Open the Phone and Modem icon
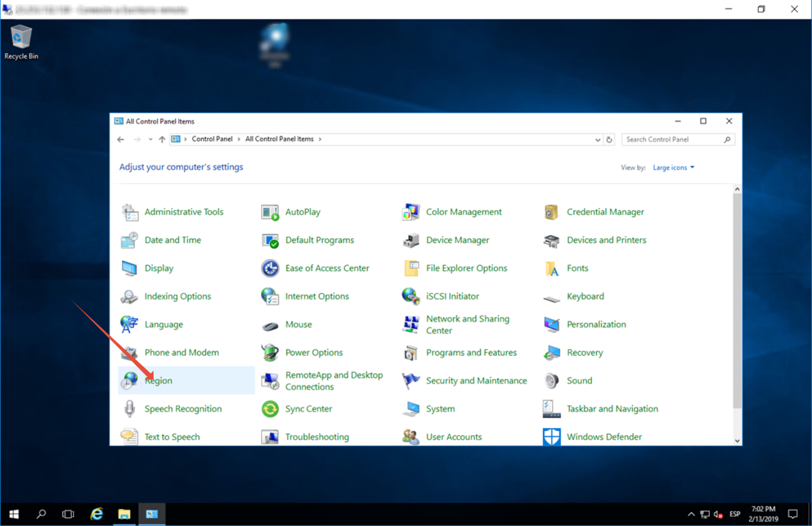The width and height of the screenshot is (812, 526). [x=130, y=353]
